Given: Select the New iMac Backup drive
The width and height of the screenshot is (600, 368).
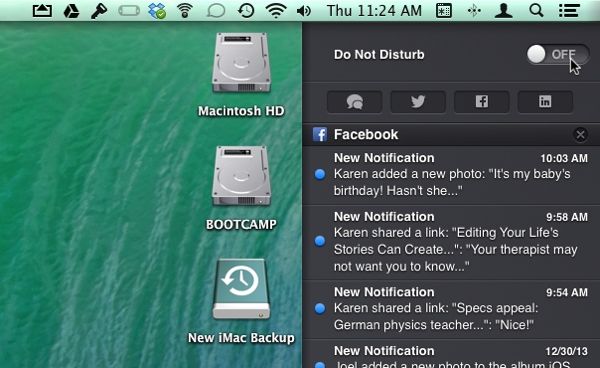Looking at the screenshot, I should click(x=241, y=289).
